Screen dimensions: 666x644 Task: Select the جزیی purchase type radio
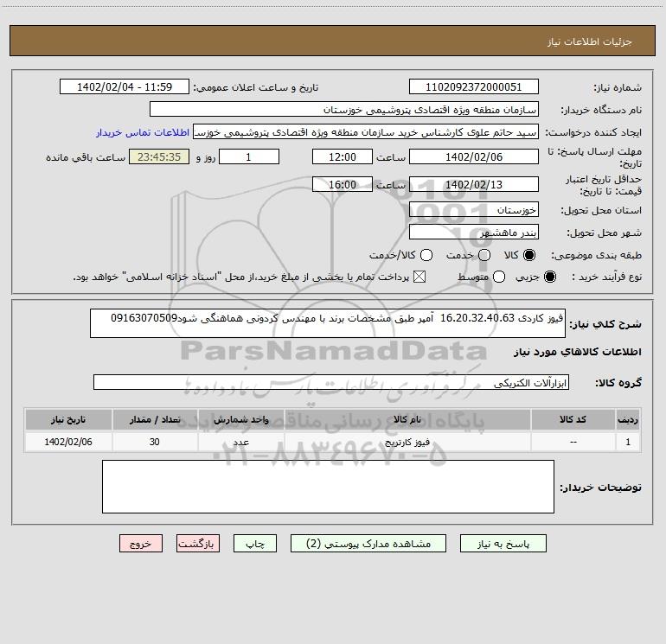549,277
